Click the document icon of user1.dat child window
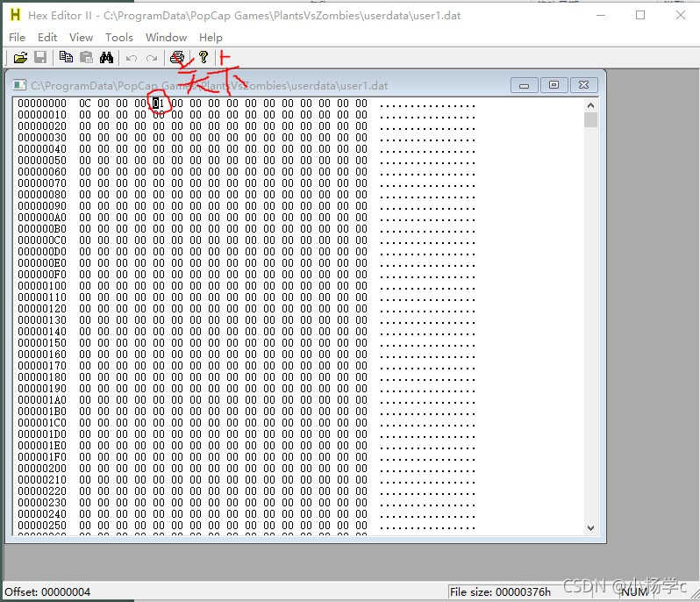 [19, 85]
